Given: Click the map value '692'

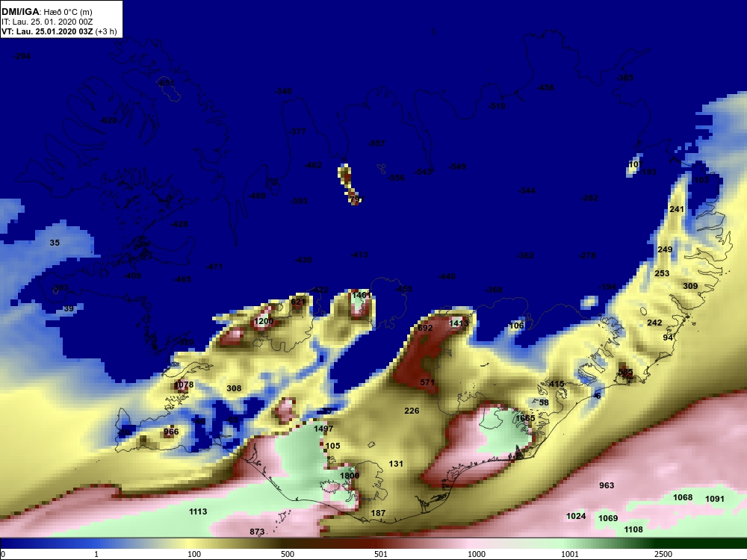Looking at the screenshot, I should point(425,328).
